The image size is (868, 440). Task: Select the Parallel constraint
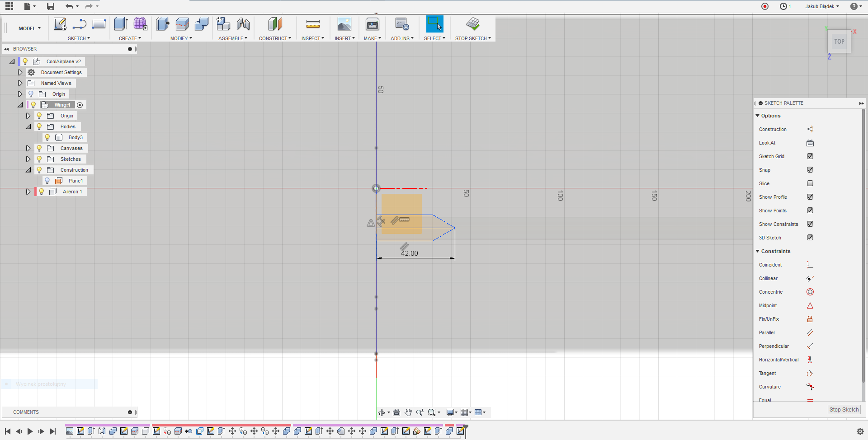(810, 332)
